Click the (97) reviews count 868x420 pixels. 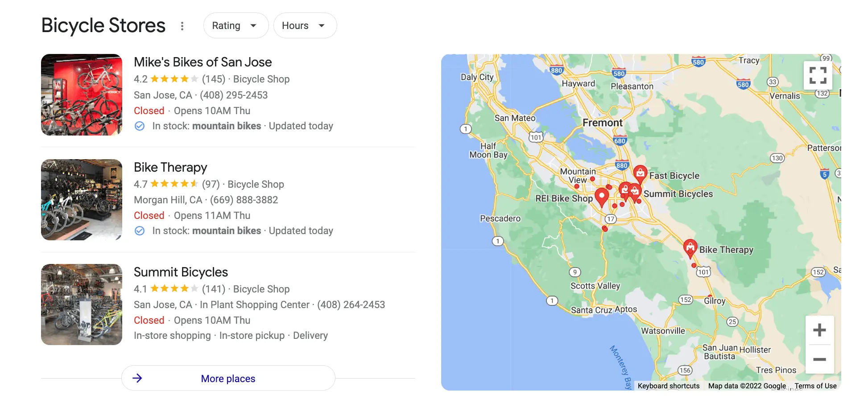(211, 184)
